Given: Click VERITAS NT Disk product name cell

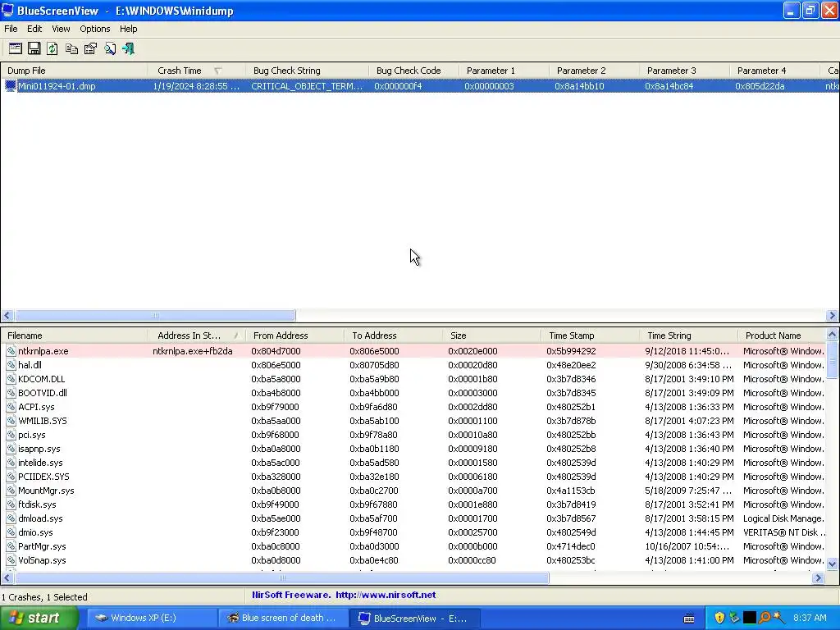Looking at the screenshot, I should click(784, 532).
